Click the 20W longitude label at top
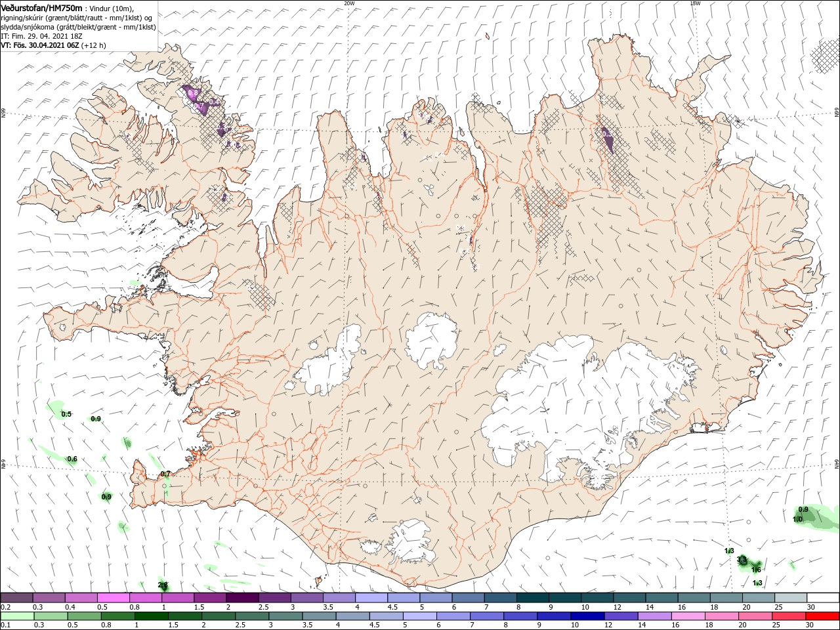The image size is (840, 630). (349, 3)
